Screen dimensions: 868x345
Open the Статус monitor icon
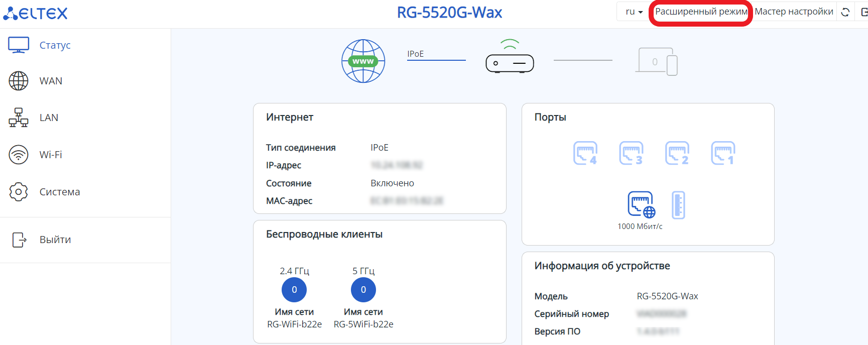[19, 45]
